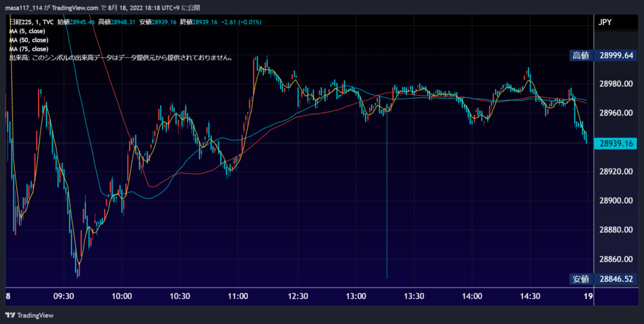The height and width of the screenshot is (324, 644).
Task: Click the 14:00 time axis label
Action: click(472, 296)
